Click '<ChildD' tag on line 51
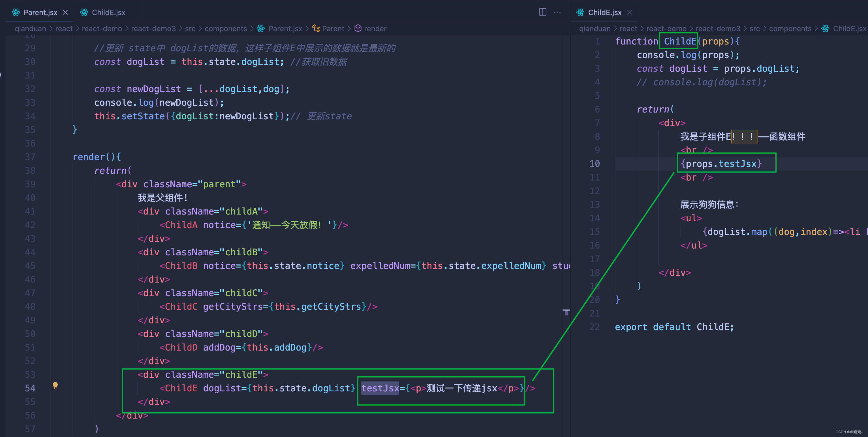The image size is (868, 437). pos(178,347)
